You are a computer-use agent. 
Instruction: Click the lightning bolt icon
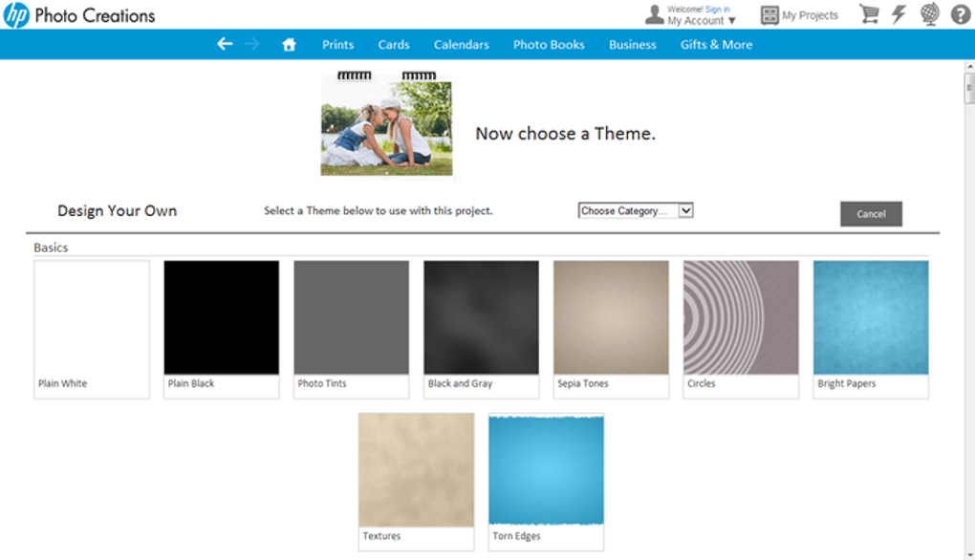899,13
